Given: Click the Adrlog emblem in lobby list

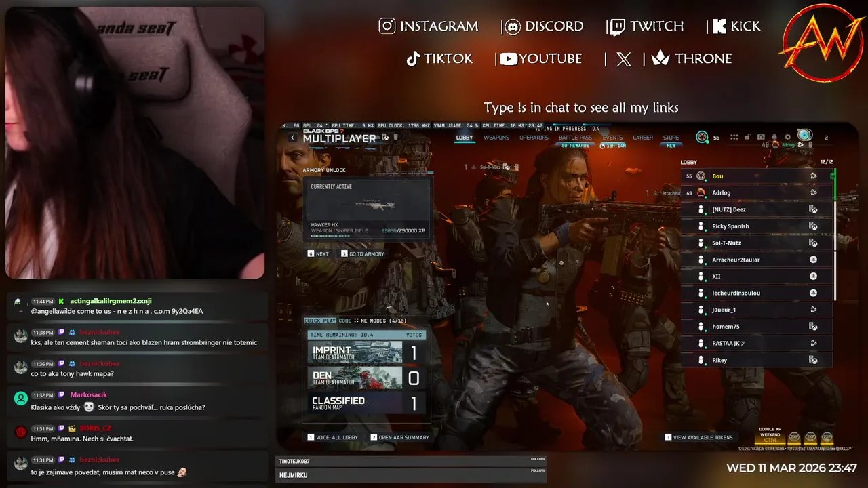Looking at the screenshot, I should click(x=701, y=192).
